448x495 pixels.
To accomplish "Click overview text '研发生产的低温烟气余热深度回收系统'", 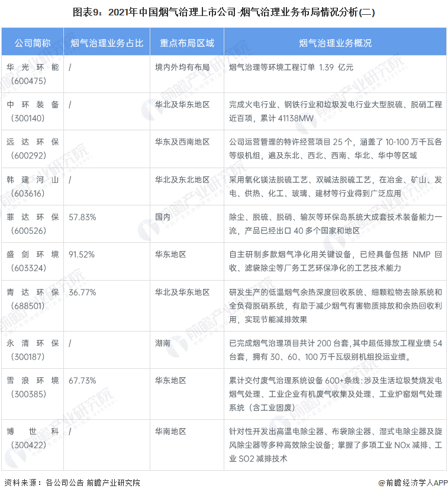I will tap(296, 292).
